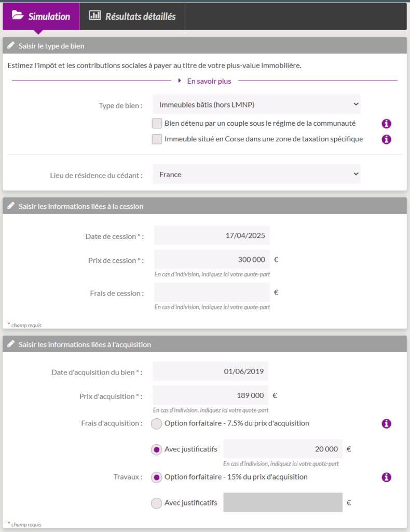410x532 pixels.
Task: Check the immeuble situé en Corse box
Action: 157,139
